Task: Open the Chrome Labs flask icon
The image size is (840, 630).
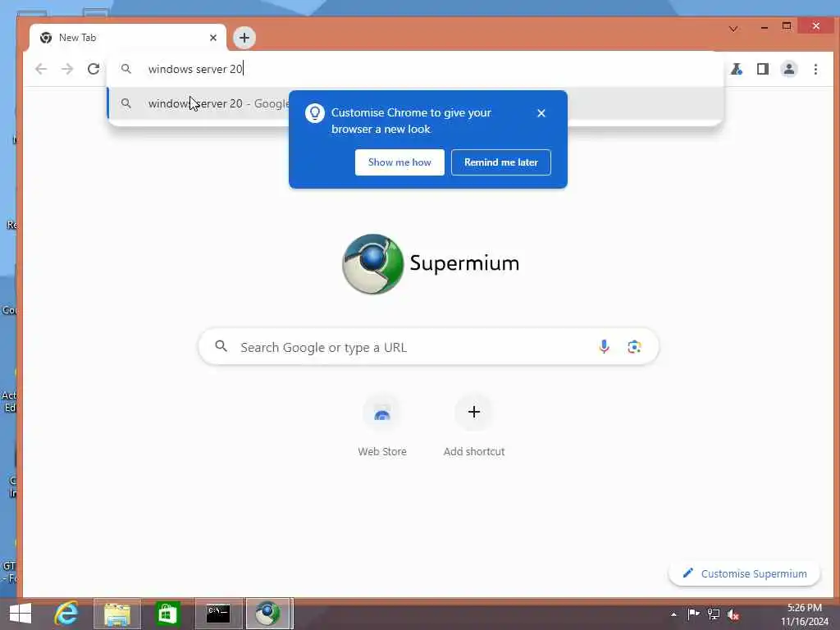Action: coord(737,69)
